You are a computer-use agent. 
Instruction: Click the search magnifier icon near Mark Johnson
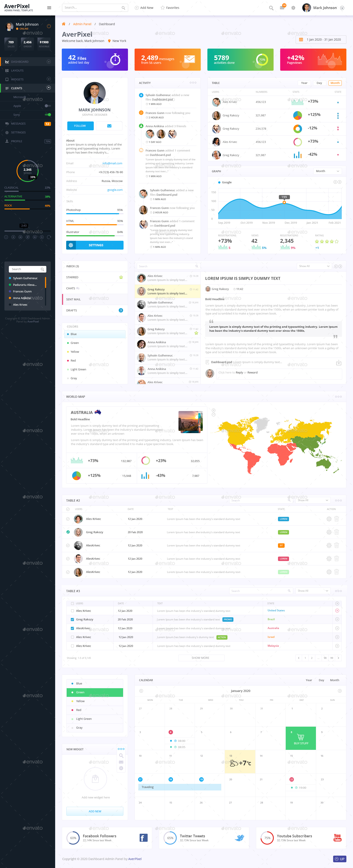point(271,8)
